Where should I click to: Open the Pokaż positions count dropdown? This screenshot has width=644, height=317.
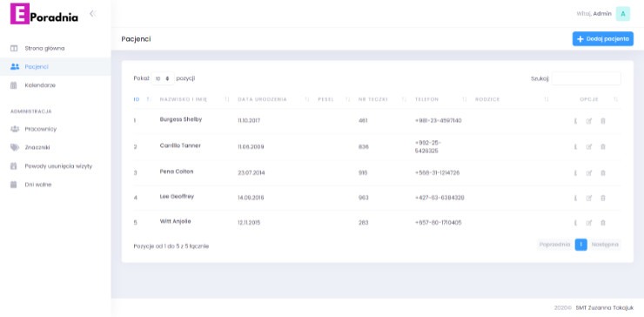pyautogui.click(x=163, y=78)
